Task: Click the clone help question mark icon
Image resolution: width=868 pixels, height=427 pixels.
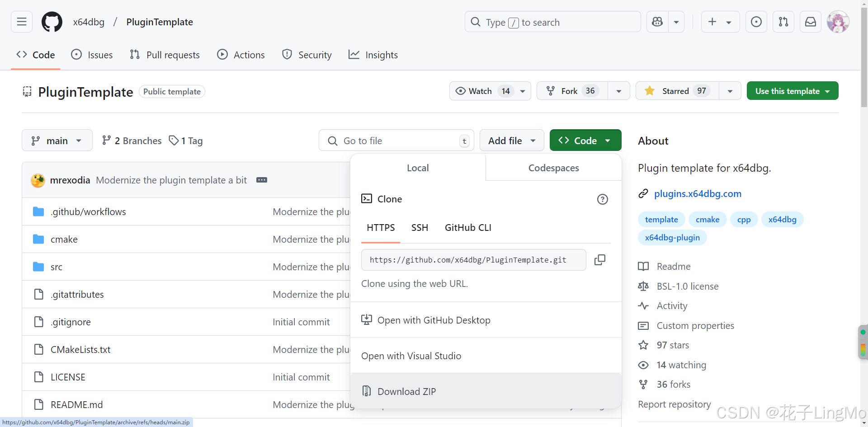Action: (x=603, y=199)
